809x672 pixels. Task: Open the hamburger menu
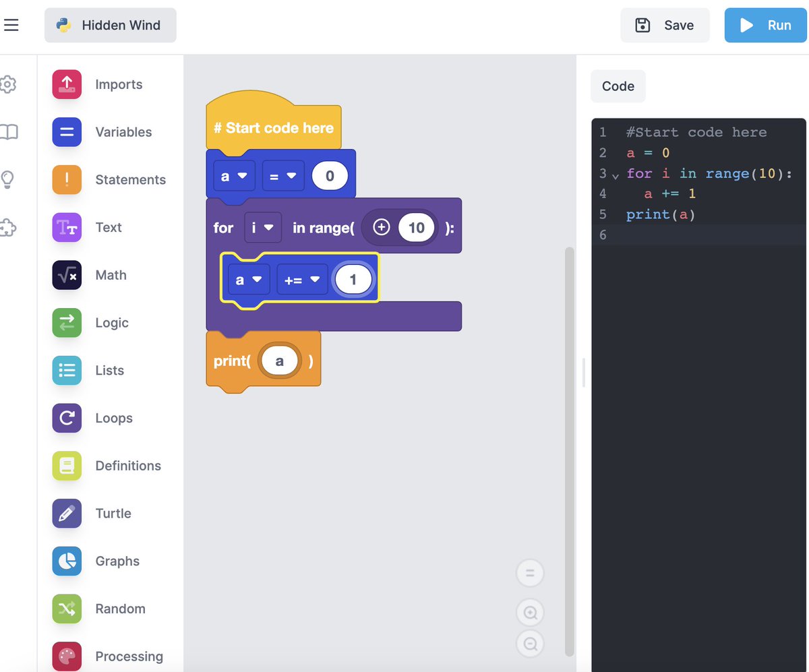(x=11, y=25)
